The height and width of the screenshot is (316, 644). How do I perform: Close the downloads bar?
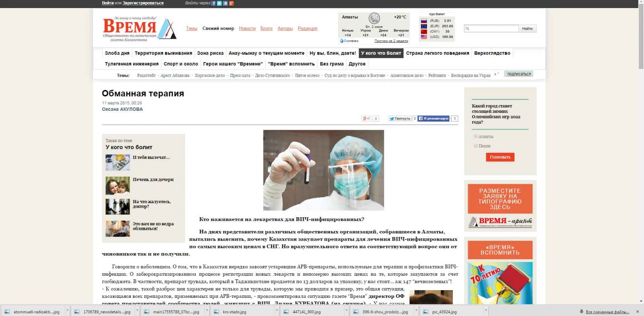(x=637, y=312)
